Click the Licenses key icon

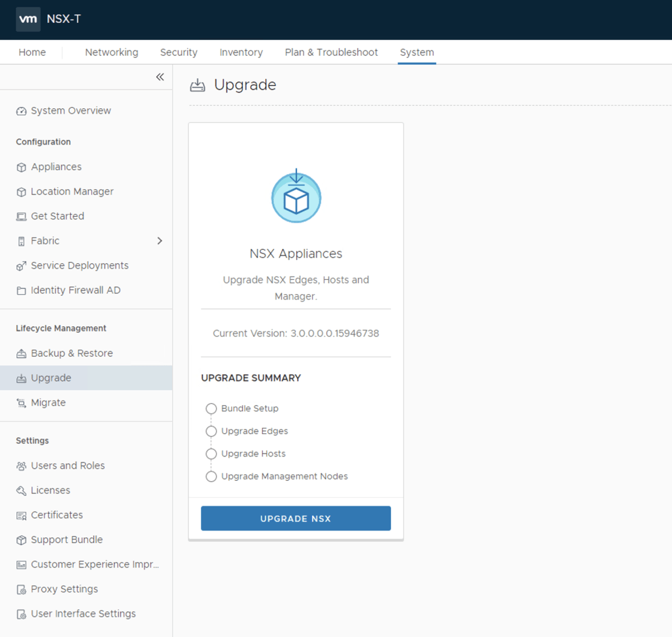tap(21, 491)
